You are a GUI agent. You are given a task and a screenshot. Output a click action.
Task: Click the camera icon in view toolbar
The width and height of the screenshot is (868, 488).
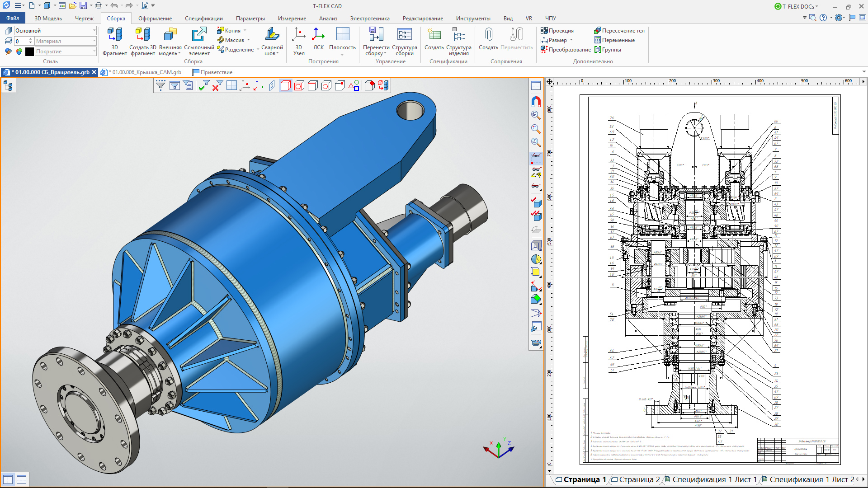coord(536,343)
